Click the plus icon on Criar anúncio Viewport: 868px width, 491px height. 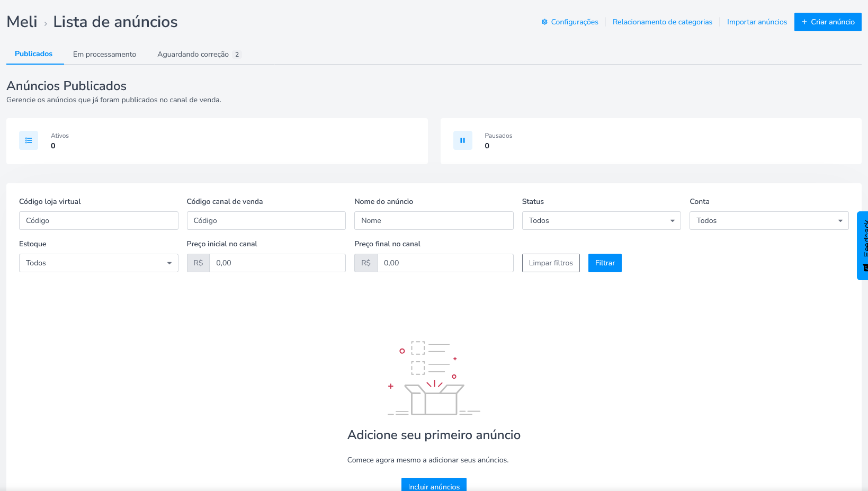tap(804, 22)
